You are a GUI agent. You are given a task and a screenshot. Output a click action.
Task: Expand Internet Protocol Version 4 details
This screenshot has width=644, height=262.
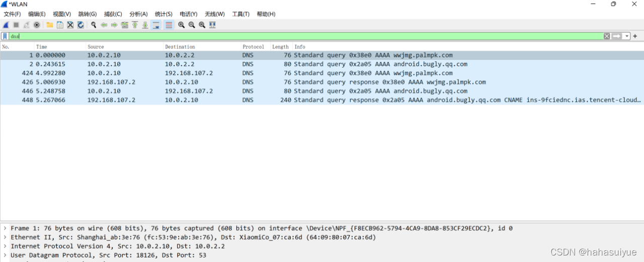pos(5,246)
